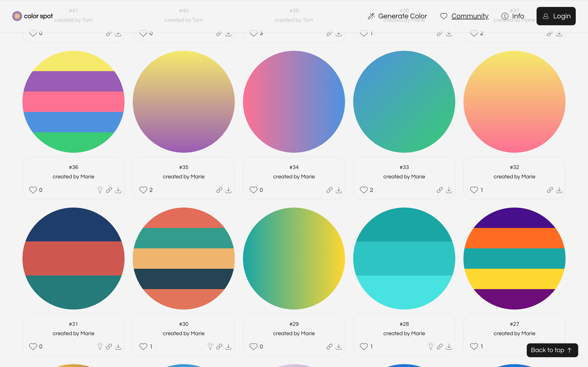Screen dimensions: 588x367
Task: Toggle the heart on palette #27
Action: click(474, 346)
